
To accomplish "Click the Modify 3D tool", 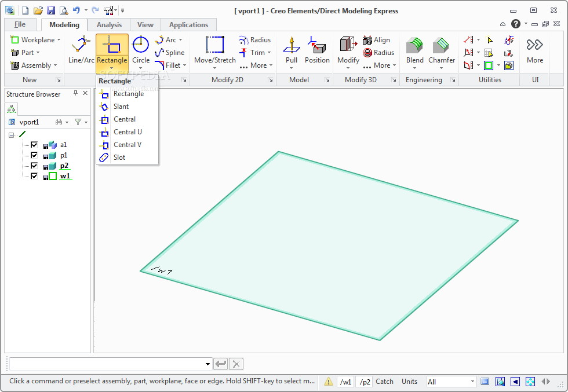I will click(x=348, y=51).
